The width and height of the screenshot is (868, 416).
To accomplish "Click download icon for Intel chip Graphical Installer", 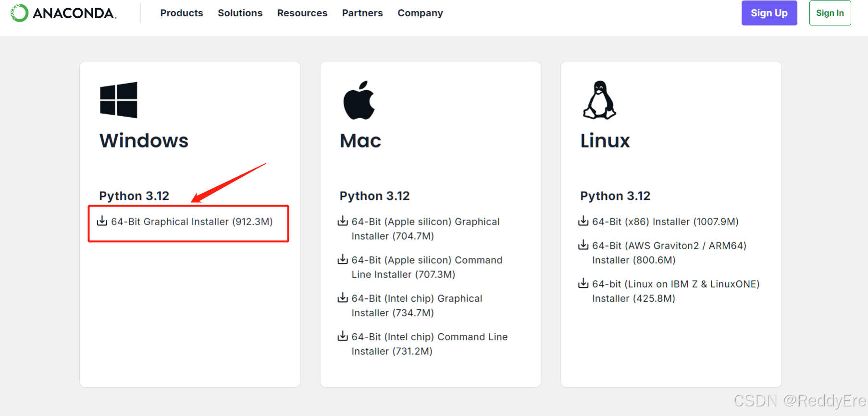I will [343, 298].
